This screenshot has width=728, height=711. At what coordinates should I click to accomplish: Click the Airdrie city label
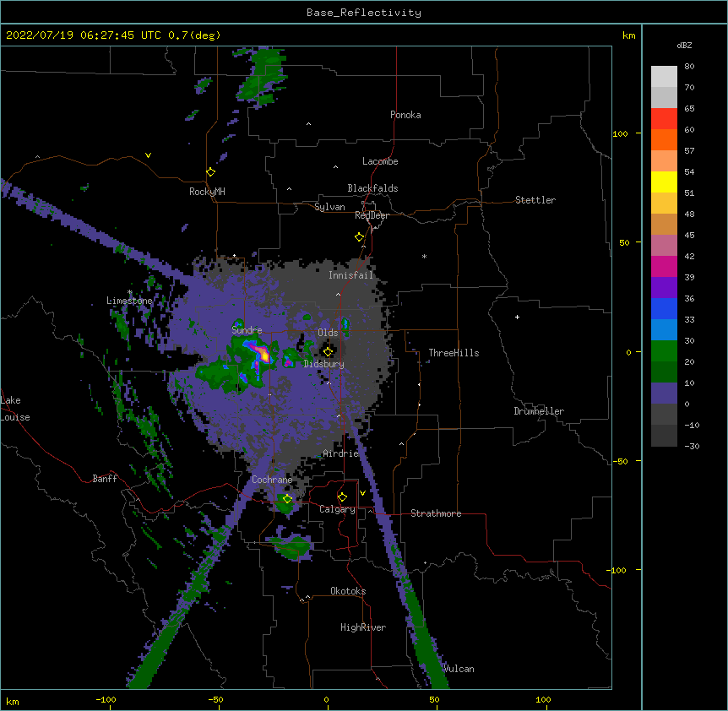click(341, 453)
